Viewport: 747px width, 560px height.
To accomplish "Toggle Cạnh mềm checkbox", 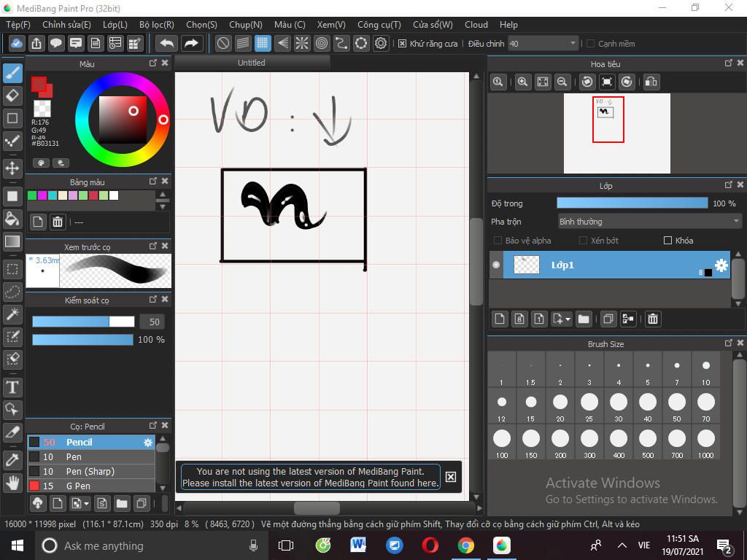I will [591, 44].
